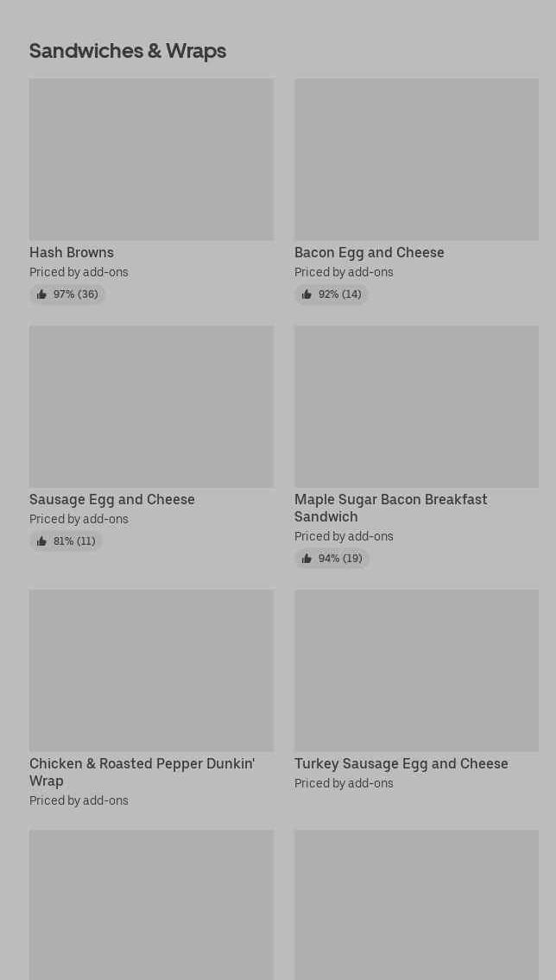This screenshot has width=556, height=980.
Task: Click the Sandwiches & Wraps section heading
Action: [x=128, y=51]
